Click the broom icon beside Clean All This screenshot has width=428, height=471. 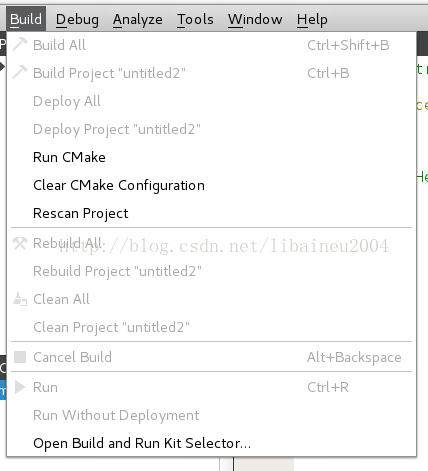tap(20, 299)
